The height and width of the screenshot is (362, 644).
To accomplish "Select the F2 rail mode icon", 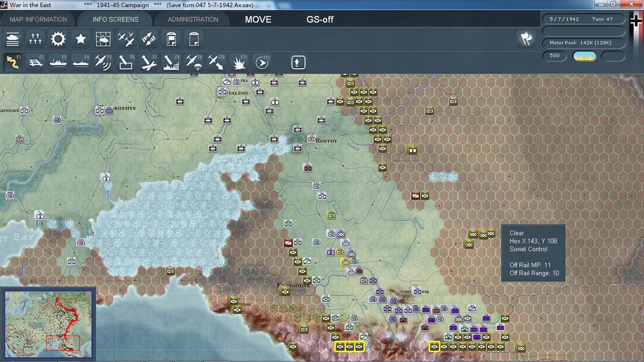I will tap(35, 62).
